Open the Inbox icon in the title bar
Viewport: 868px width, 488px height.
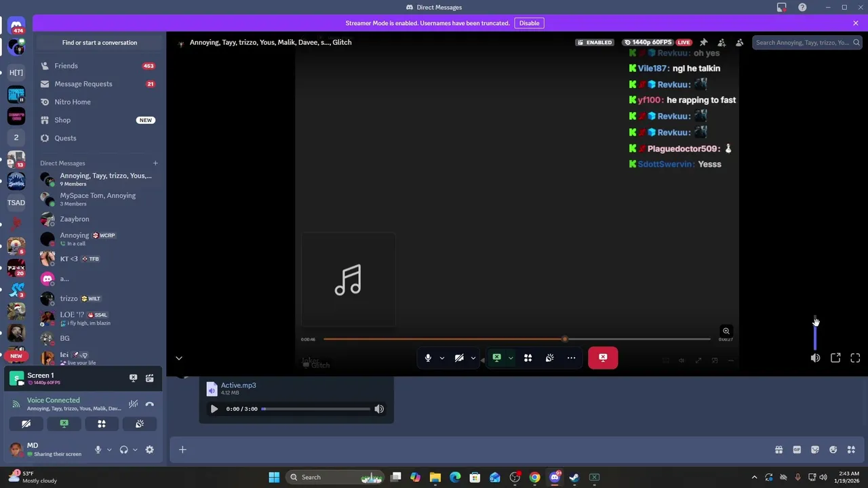[781, 7]
